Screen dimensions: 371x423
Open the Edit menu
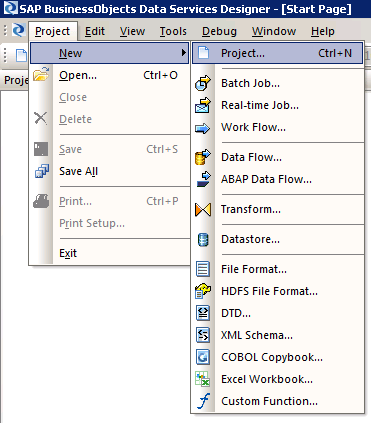[95, 31]
